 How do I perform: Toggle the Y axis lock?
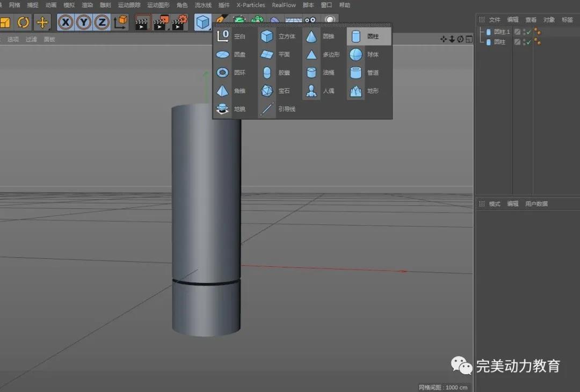[84, 23]
